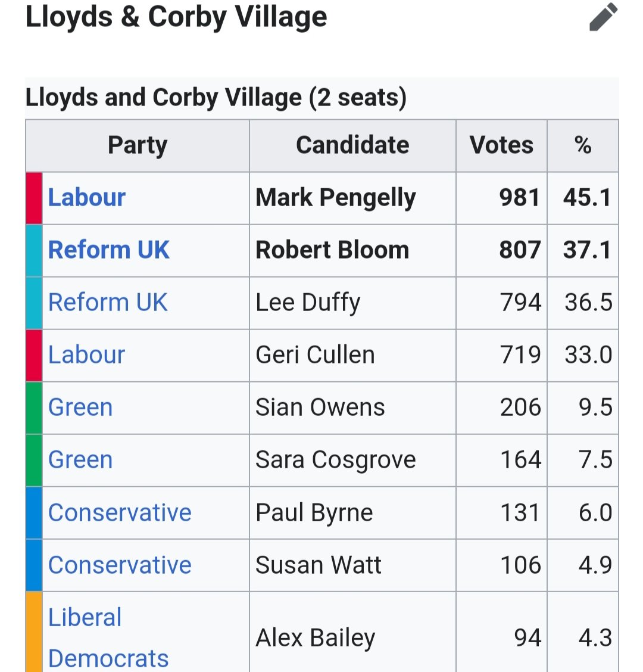Open the bold Reform UK link

click(109, 250)
